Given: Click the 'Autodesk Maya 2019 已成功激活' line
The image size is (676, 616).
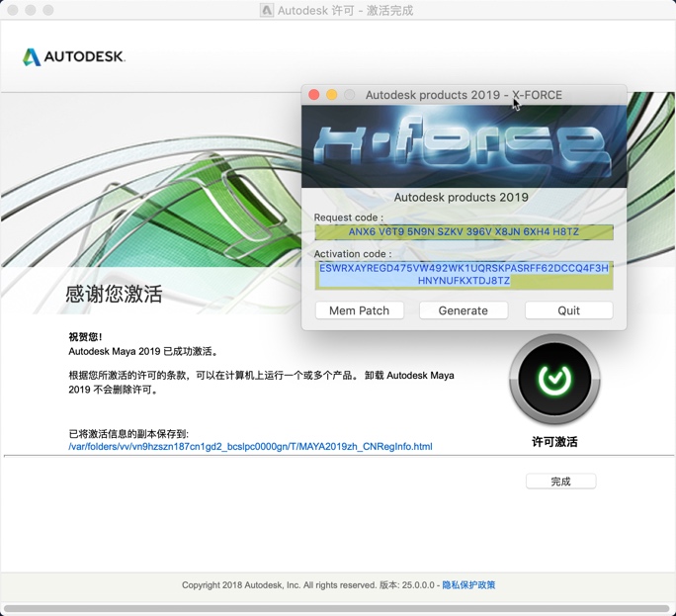Looking at the screenshot, I should click(143, 352).
